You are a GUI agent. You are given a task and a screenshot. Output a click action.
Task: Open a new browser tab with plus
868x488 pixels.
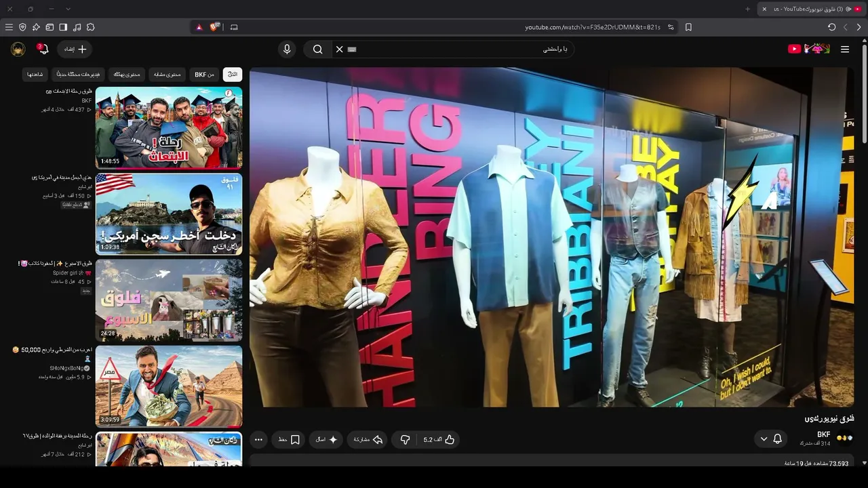click(x=748, y=9)
